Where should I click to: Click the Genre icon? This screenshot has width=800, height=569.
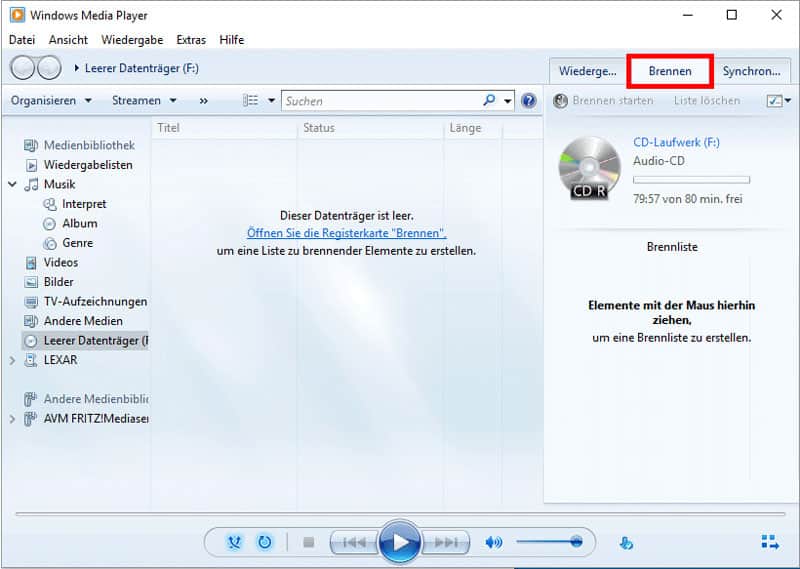point(49,243)
